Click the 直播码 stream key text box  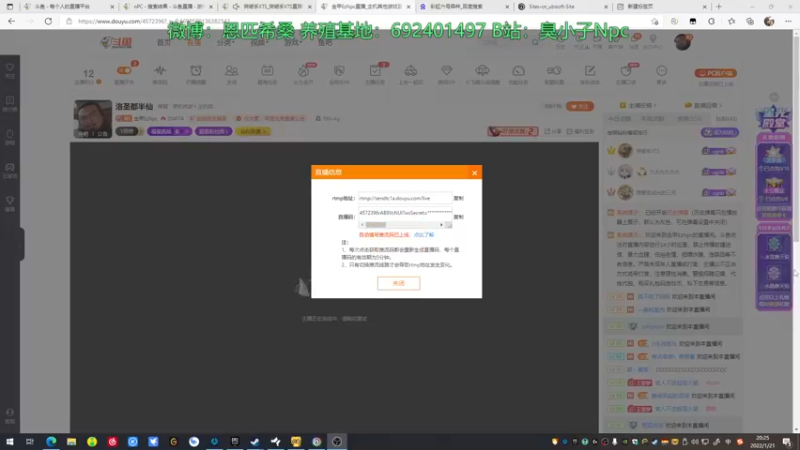click(405, 213)
